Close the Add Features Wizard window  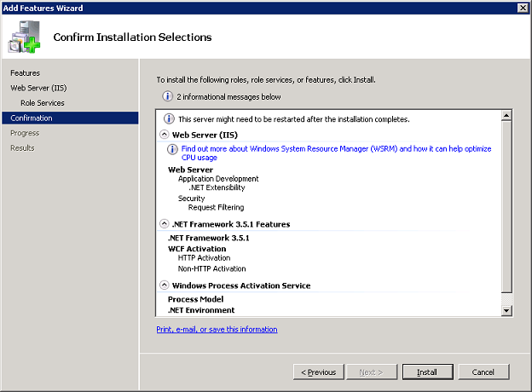click(523, 8)
